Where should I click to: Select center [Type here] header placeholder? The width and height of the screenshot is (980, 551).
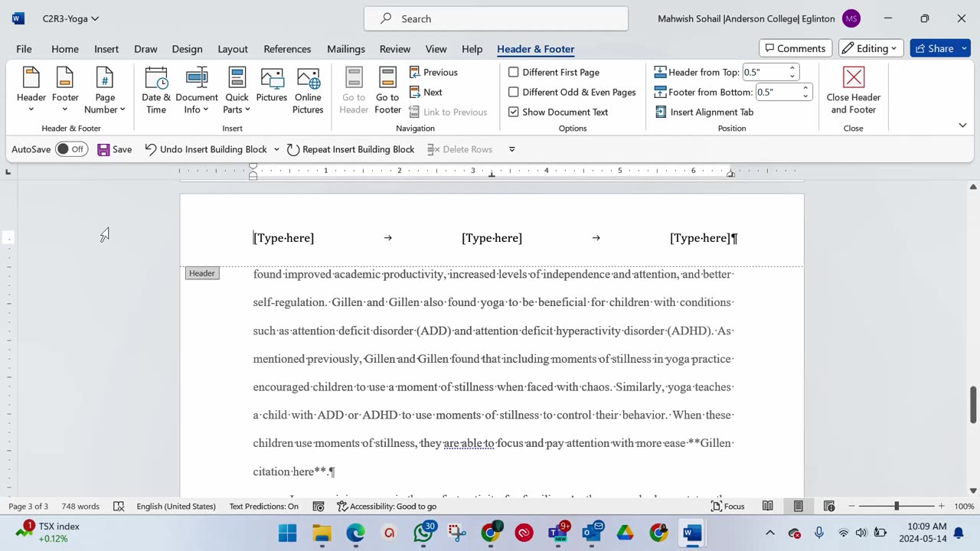[492, 238]
